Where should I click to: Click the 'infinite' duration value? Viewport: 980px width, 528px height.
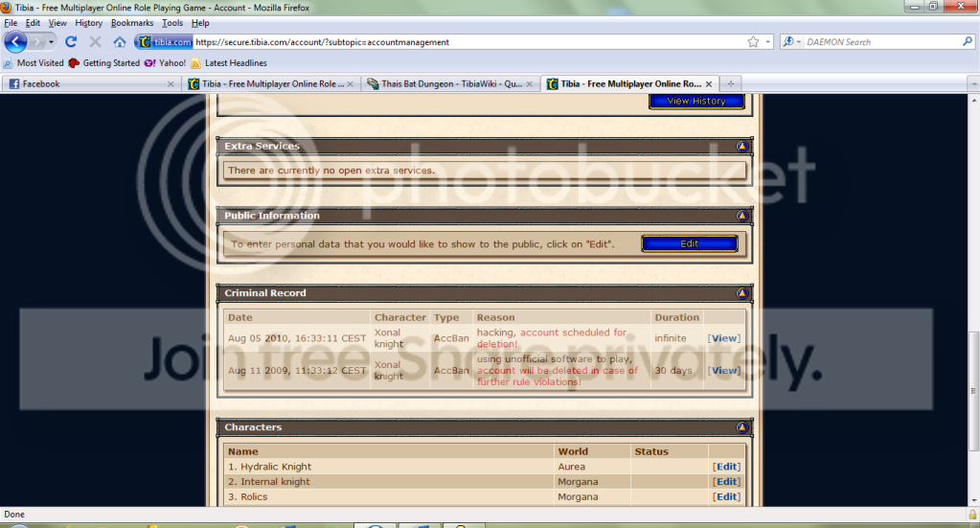point(670,338)
